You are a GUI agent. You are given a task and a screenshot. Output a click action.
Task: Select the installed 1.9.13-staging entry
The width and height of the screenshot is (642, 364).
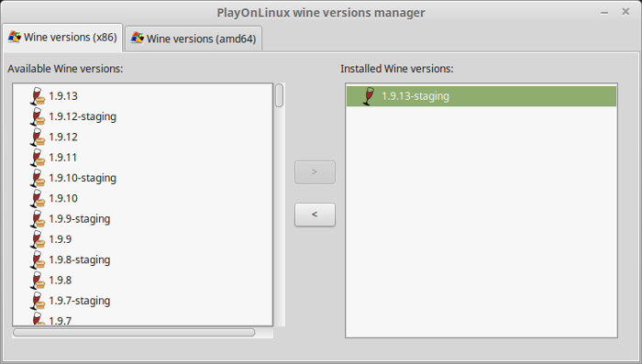(481, 96)
